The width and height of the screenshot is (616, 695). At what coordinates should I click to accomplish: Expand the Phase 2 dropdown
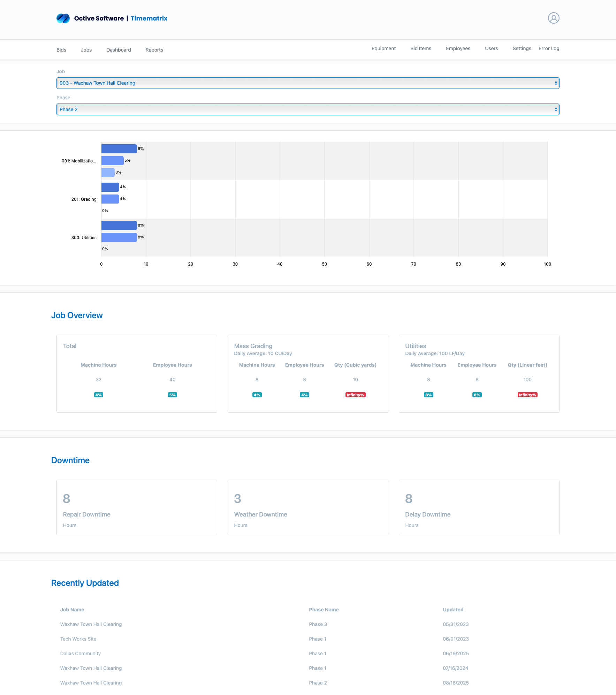coord(307,109)
